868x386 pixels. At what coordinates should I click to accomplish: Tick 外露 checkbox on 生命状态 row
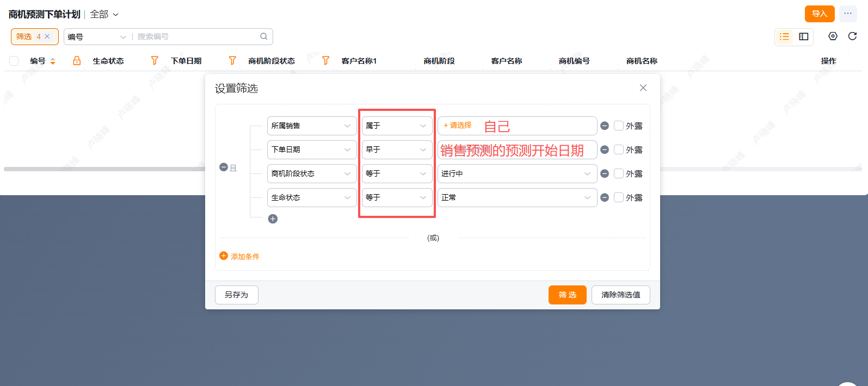click(619, 197)
